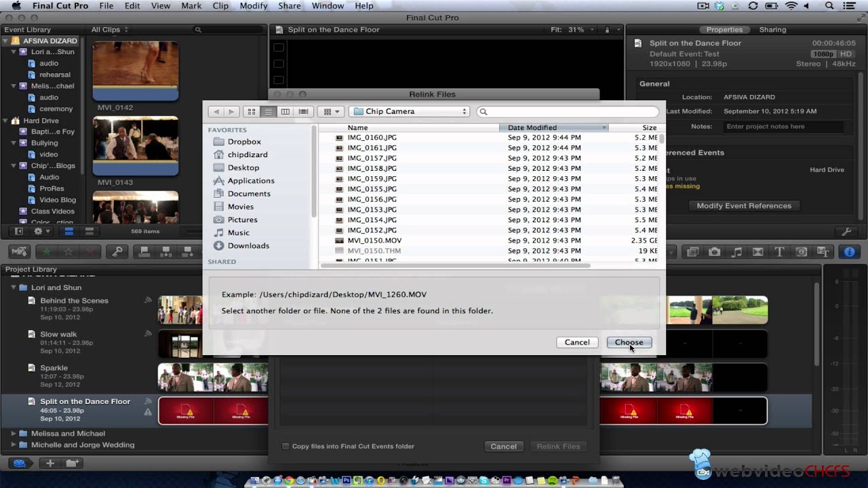The width and height of the screenshot is (868, 488).
Task: Open the Clip menu
Action: tap(220, 5)
